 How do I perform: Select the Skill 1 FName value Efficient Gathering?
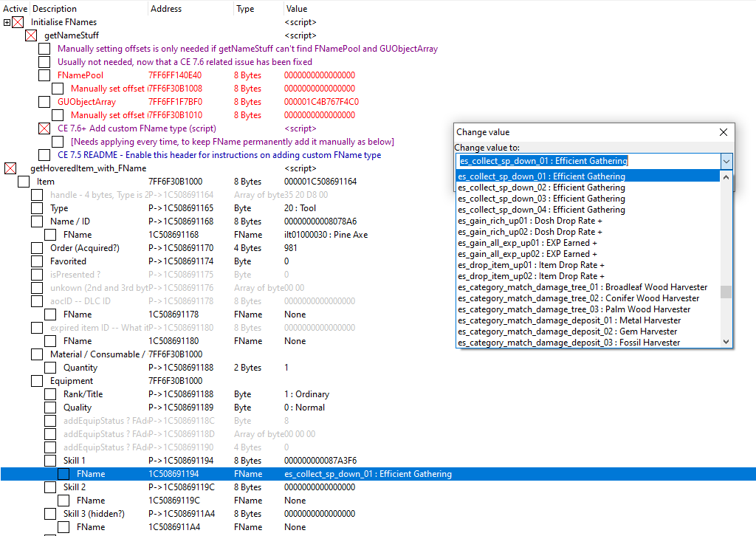(368, 474)
